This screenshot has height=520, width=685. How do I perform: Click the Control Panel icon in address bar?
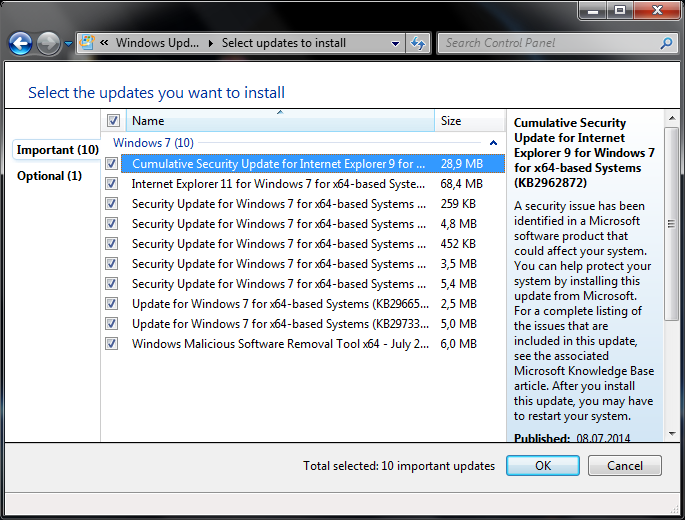click(x=87, y=43)
